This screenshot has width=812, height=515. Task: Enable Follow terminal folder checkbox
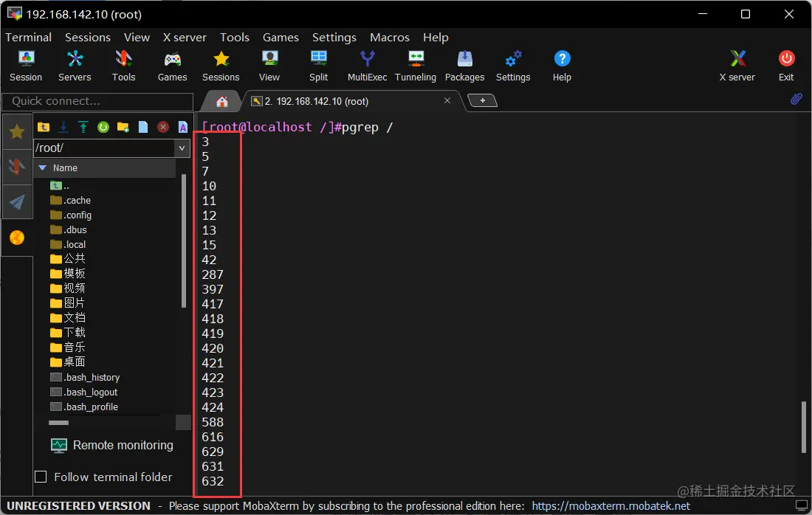pos(41,477)
